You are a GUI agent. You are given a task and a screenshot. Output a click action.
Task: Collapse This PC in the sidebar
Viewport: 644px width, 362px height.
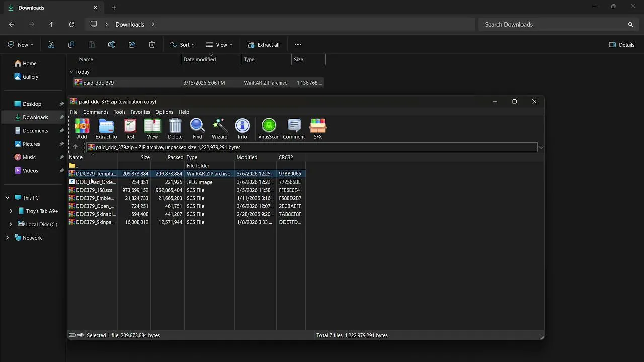tap(7, 198)
